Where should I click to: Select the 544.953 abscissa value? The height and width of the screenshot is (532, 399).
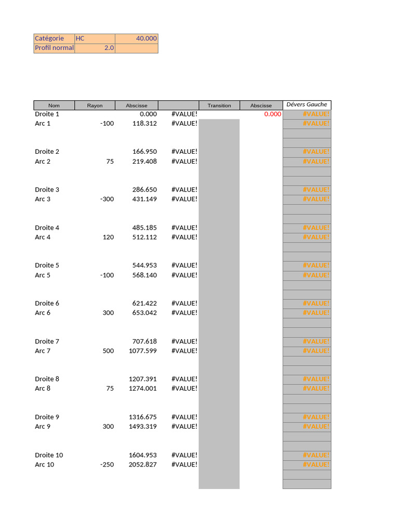pos(144,265)
